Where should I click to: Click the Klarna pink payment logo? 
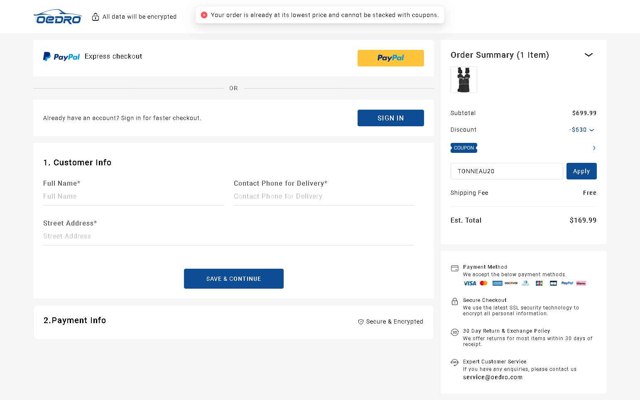(581, 283)
